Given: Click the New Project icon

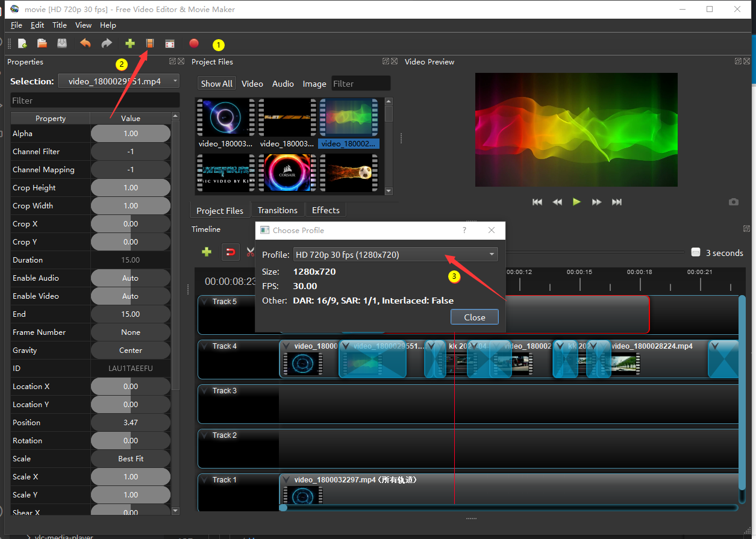Looking at the screenshot, I should [22, 43].
